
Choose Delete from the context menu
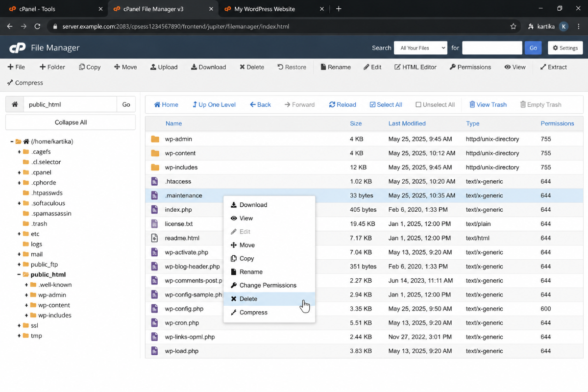[x=269, y=299]
